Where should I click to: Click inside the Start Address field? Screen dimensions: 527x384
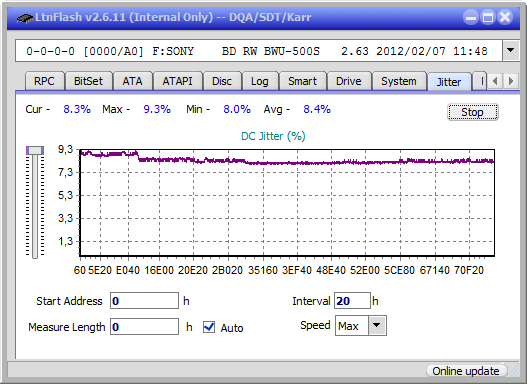144,301
